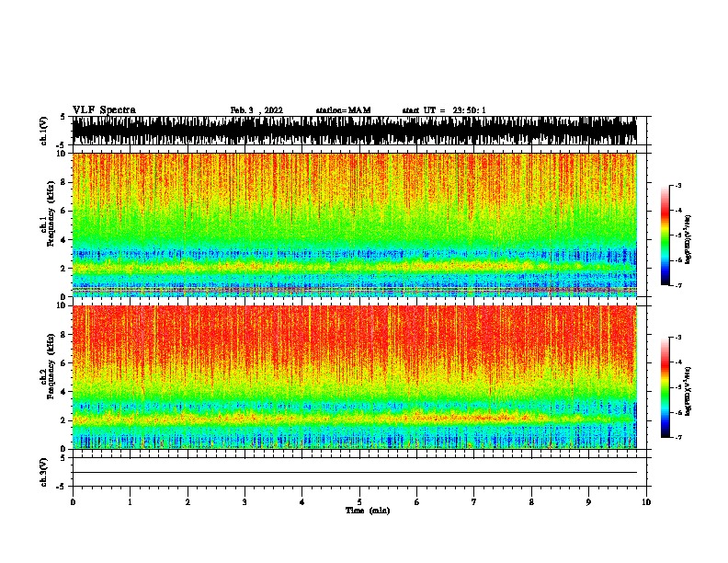Viewport: 728px width, 563px height.
Task: Click the start UT = 23:50:1 text
Action: point(444,110)
